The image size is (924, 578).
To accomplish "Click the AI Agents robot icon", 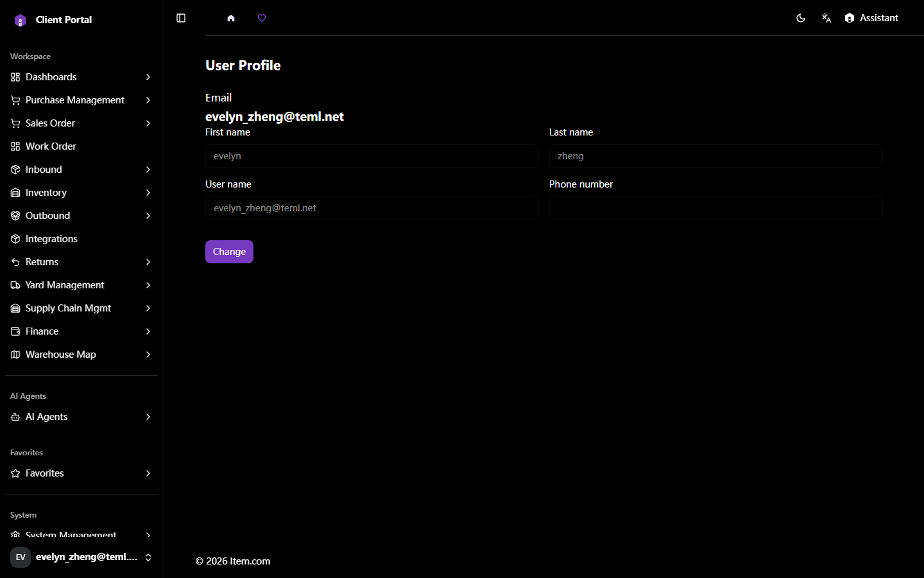I will [x=15, y=417].
